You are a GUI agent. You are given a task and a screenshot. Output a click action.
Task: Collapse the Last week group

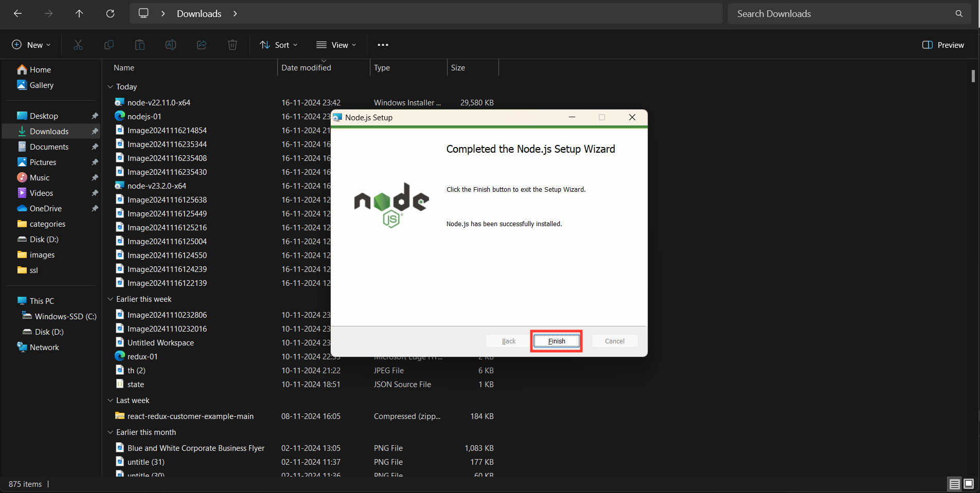(110, 400)
